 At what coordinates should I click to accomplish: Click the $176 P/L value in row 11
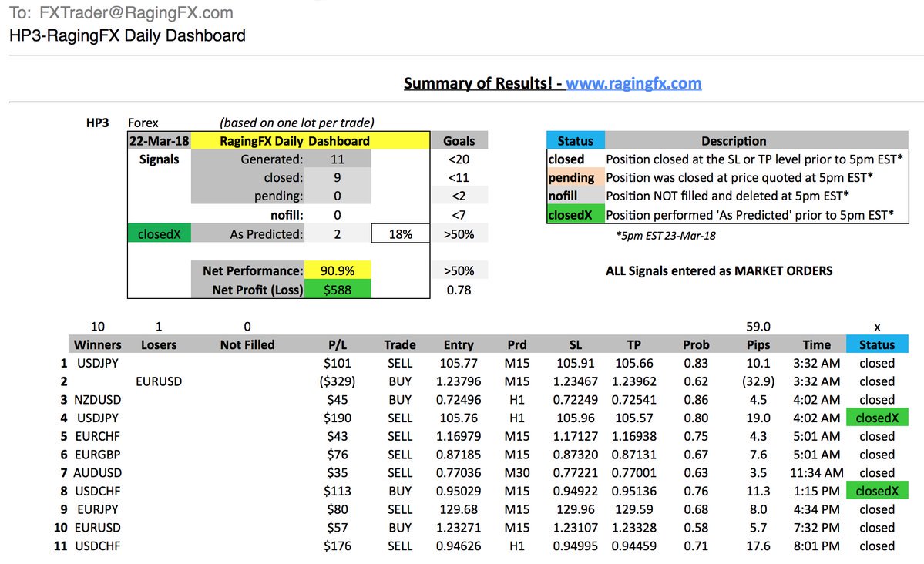337,546
